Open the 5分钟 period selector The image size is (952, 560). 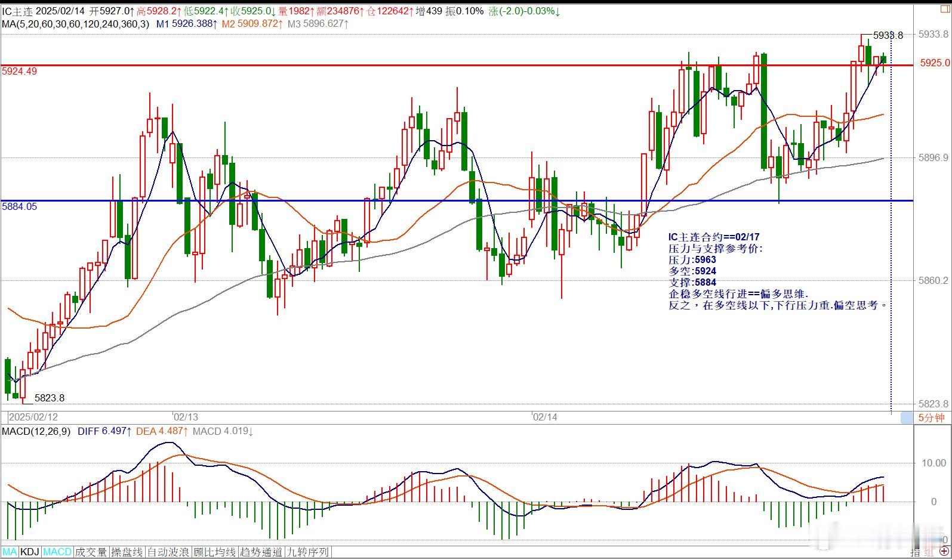click(x=931, y=417)
